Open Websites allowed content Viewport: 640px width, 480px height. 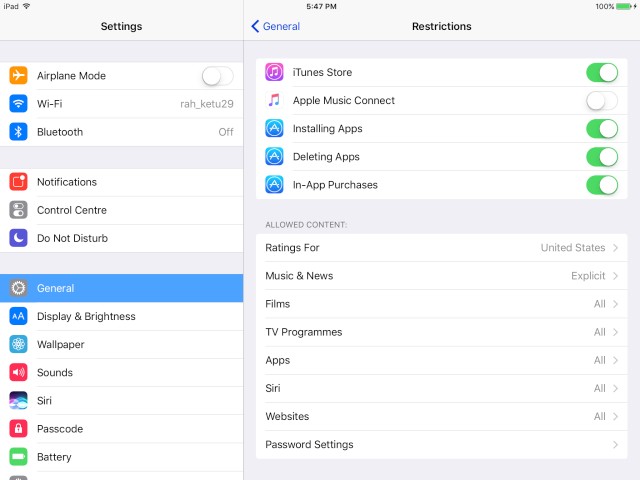(x=442, y=416)
